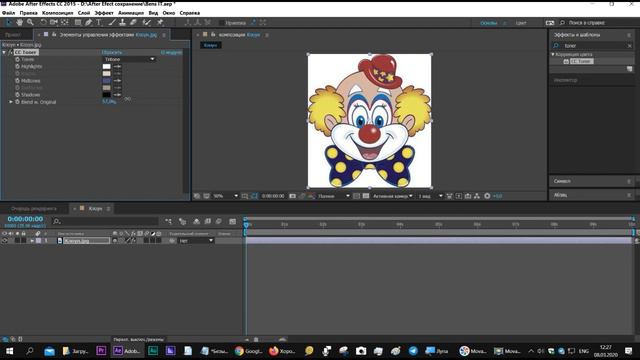Select the Pan Behind anchor tool
The image size is (640, 360).
[x=64, y=22]
